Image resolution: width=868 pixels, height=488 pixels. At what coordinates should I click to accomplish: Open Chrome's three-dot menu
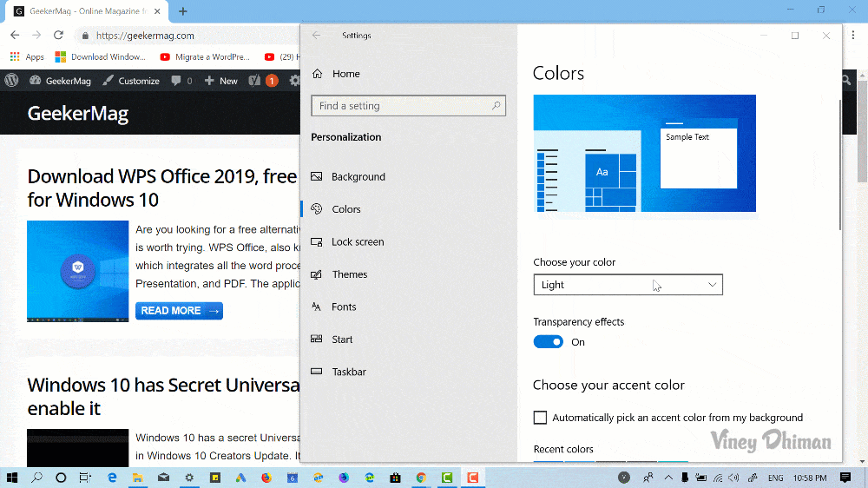tap(853, 35)
